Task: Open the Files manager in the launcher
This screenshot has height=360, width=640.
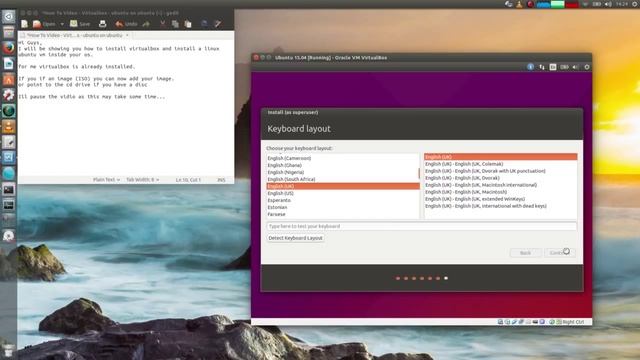Action: (9, 32)
